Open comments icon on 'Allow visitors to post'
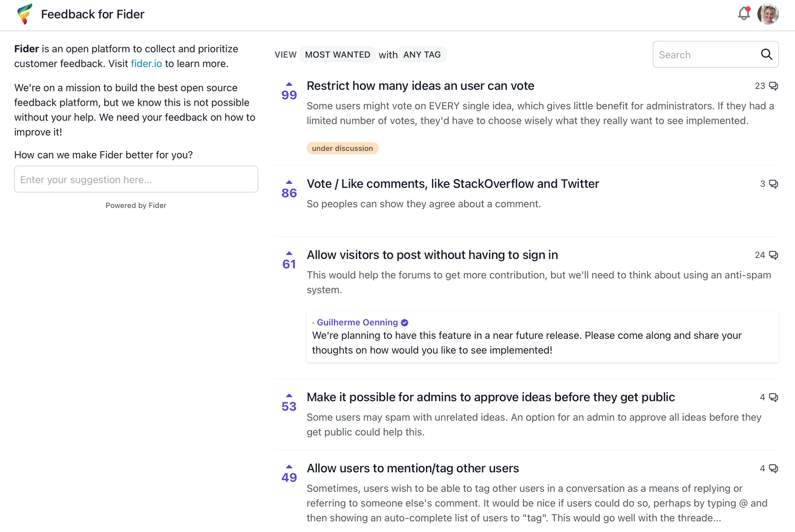Image resolution: width=795 pixels, height=532 pixels. point(774,255)
